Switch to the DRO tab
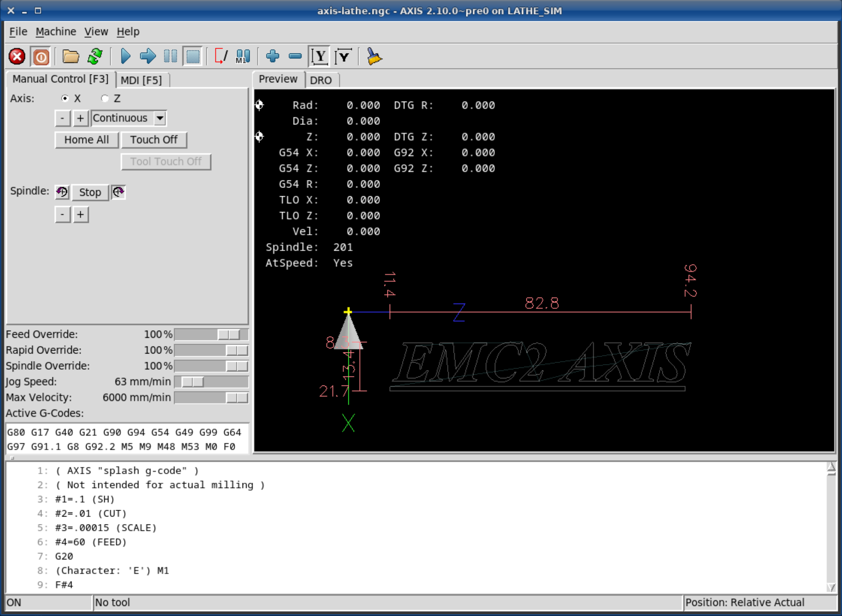 click(321, 80)
